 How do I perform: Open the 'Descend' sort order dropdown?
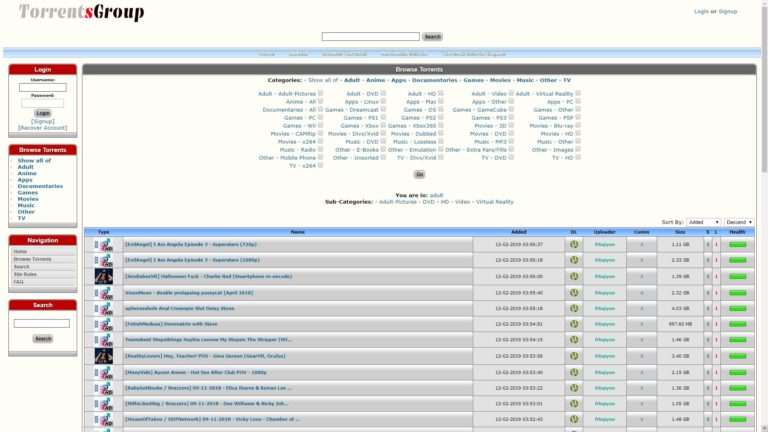[739, 222]
